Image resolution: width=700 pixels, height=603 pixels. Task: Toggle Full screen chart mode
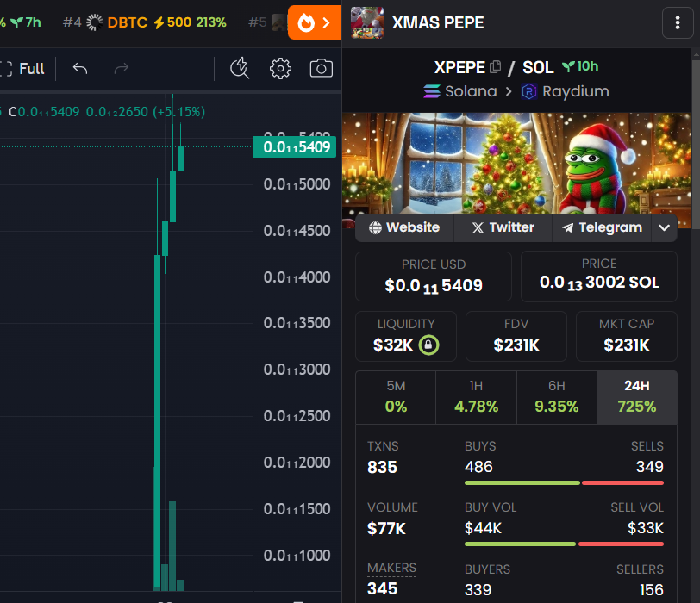click(x=22, y=69)
